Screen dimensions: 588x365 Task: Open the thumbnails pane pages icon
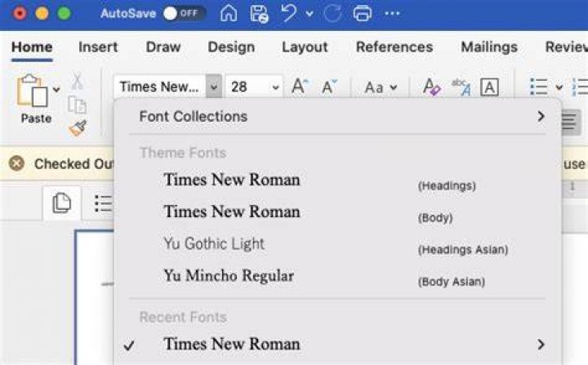click(x=61, y=203)
